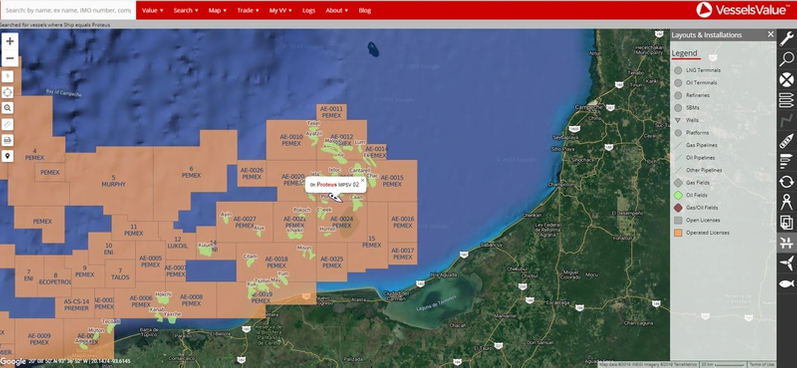
Task: Expand the My VV dropdown menu
Action: [x=280, y=10]
